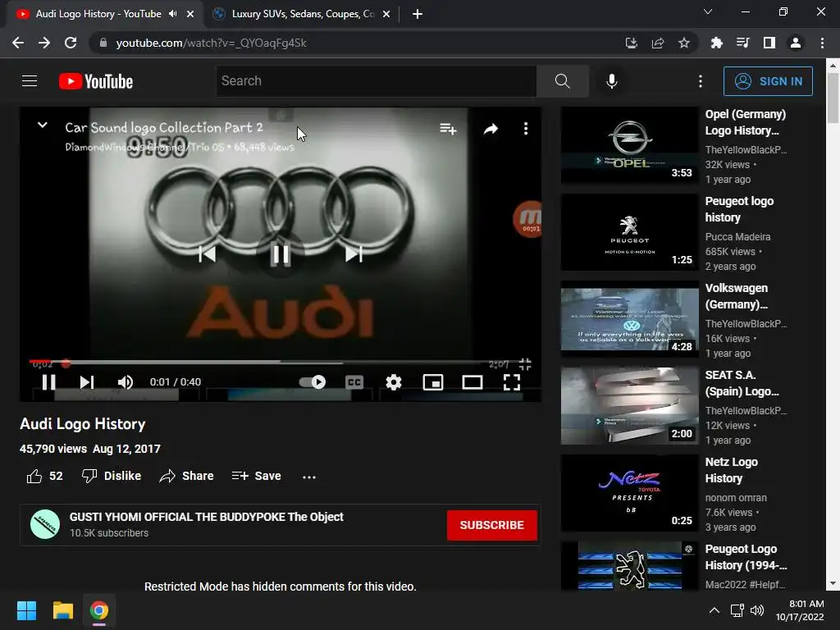Focus the YouTube Search field
The height and width of the screenshot is (630, 840).
376,81
